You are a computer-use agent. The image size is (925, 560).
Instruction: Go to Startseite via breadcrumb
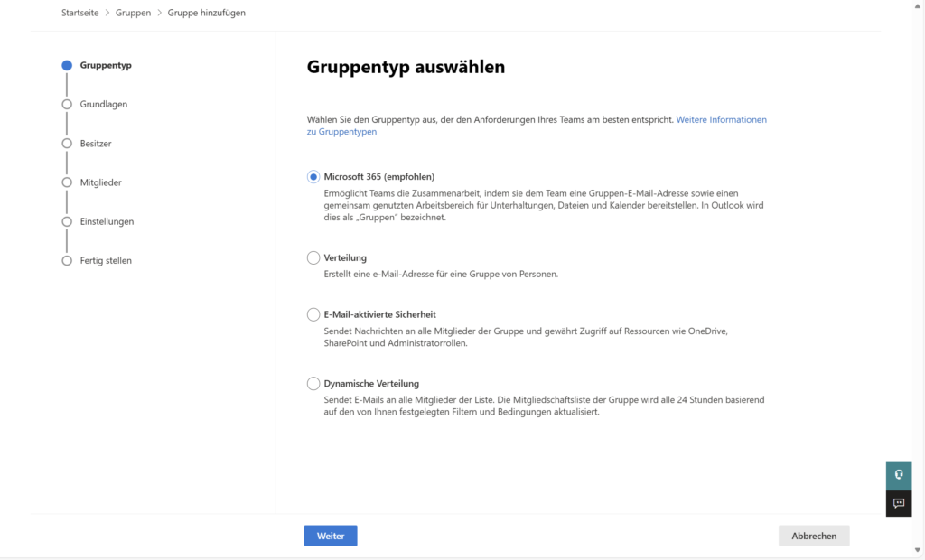click(x=79, y=13)
